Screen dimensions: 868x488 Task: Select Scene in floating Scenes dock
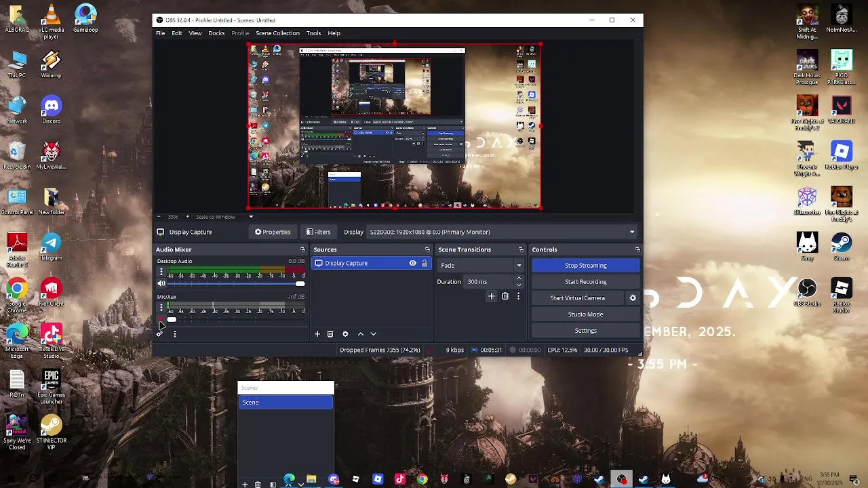[285, 403]
